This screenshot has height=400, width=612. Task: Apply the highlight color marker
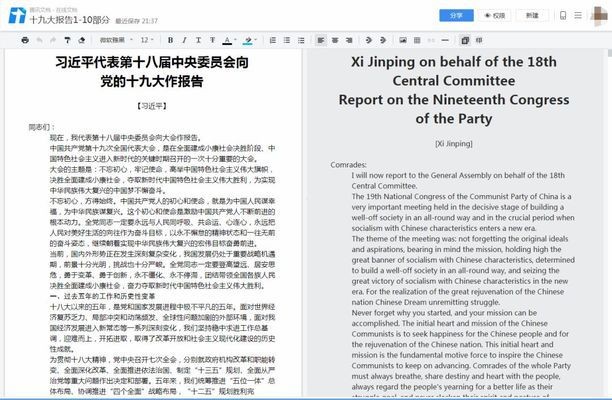247,40
